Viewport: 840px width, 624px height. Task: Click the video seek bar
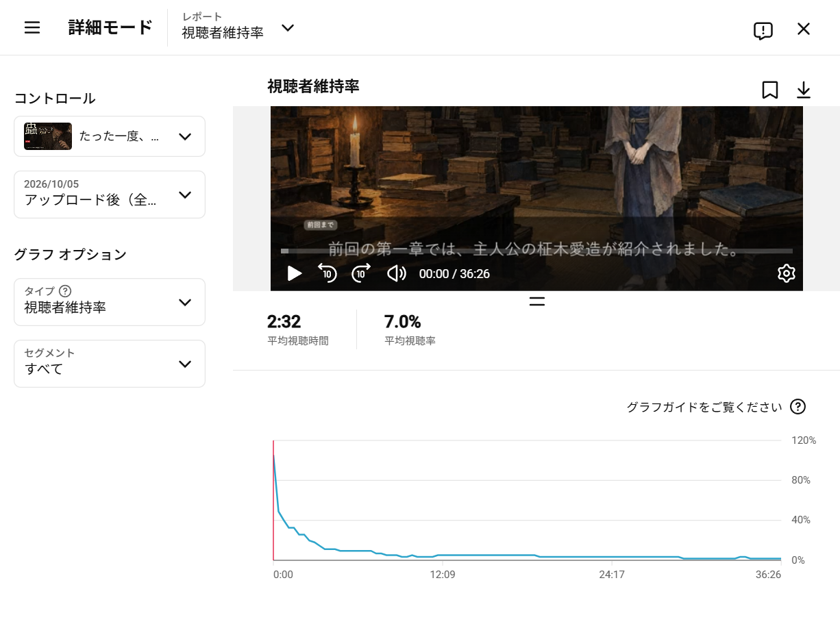pos(536,251)
